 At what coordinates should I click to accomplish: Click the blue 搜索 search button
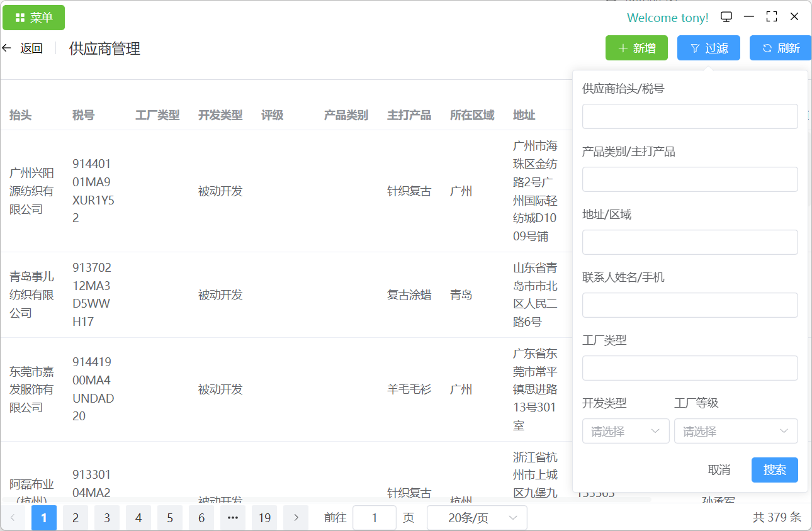[774, 470]
